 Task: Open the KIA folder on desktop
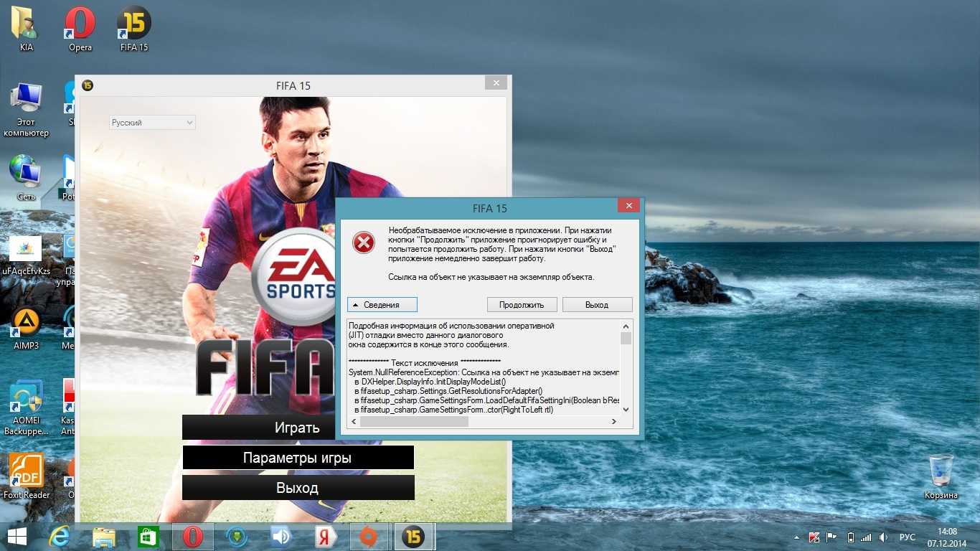click(27, 29)
